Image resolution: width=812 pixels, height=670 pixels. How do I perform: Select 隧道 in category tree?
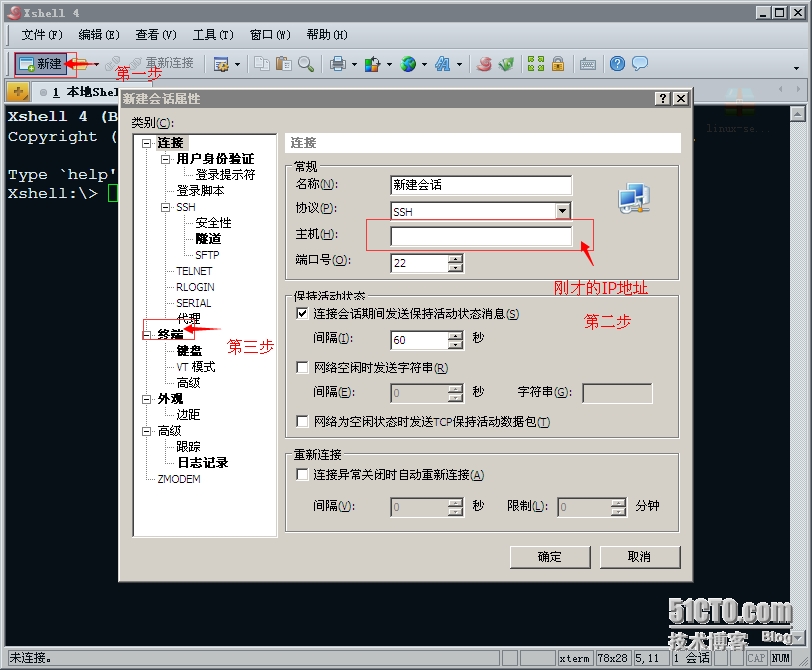[208, 239]
